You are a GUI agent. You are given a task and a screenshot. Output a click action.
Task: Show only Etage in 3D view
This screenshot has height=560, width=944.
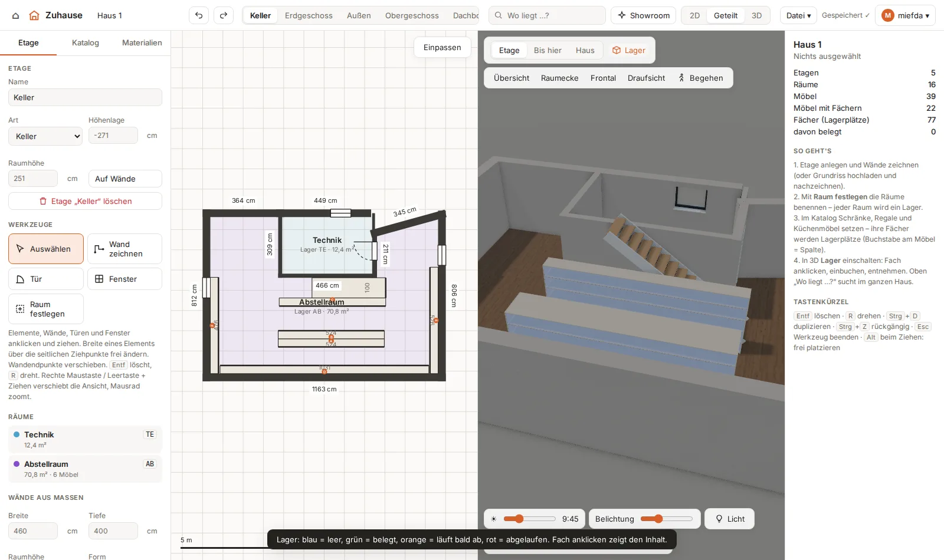pyautogui.click(x=509, y=50)
